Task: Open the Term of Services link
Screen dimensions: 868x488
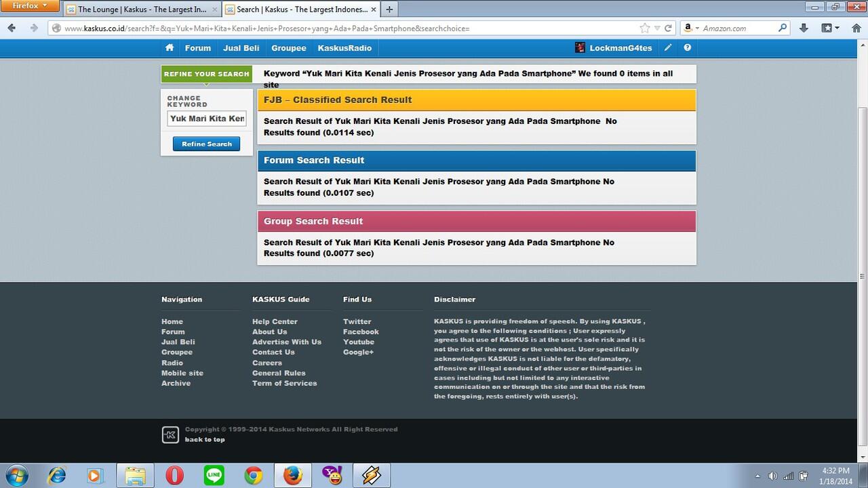Action: [x=285, y=383]
